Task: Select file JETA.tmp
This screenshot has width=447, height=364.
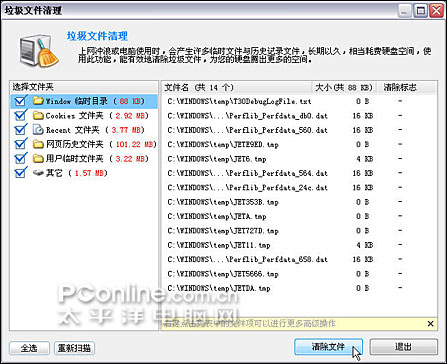Action: click(x=299, y=216)
